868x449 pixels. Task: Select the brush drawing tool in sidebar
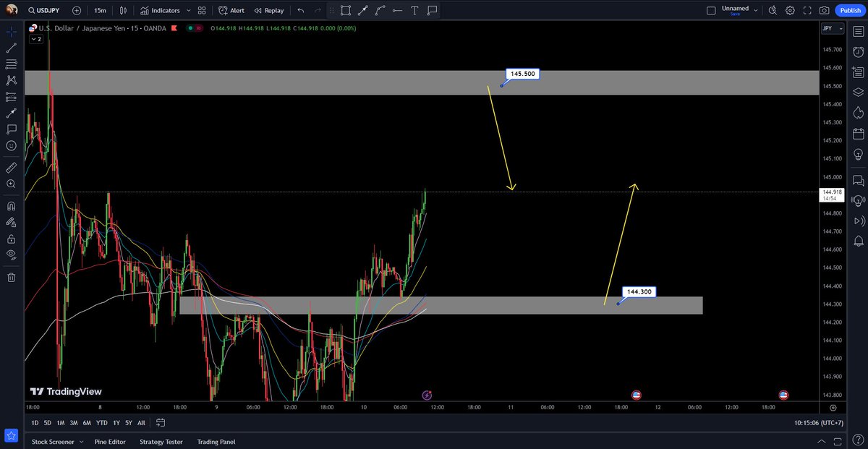click(x=11, y=113)
